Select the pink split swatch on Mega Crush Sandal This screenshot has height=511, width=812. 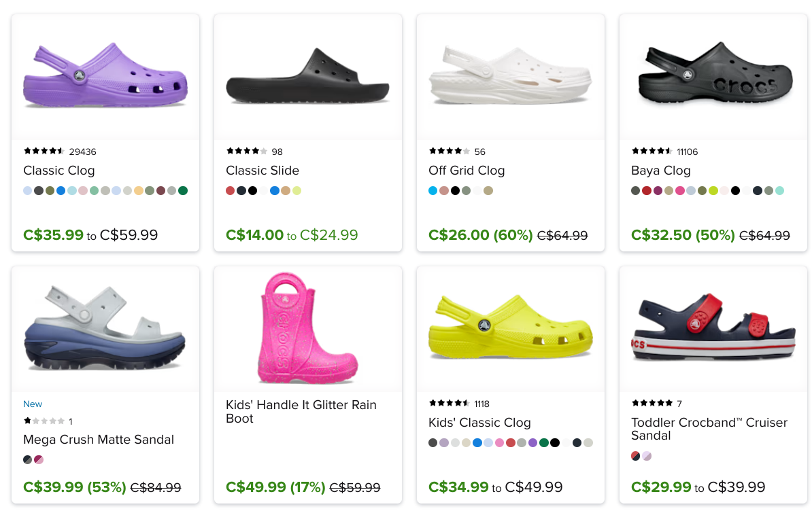(39, 460)
